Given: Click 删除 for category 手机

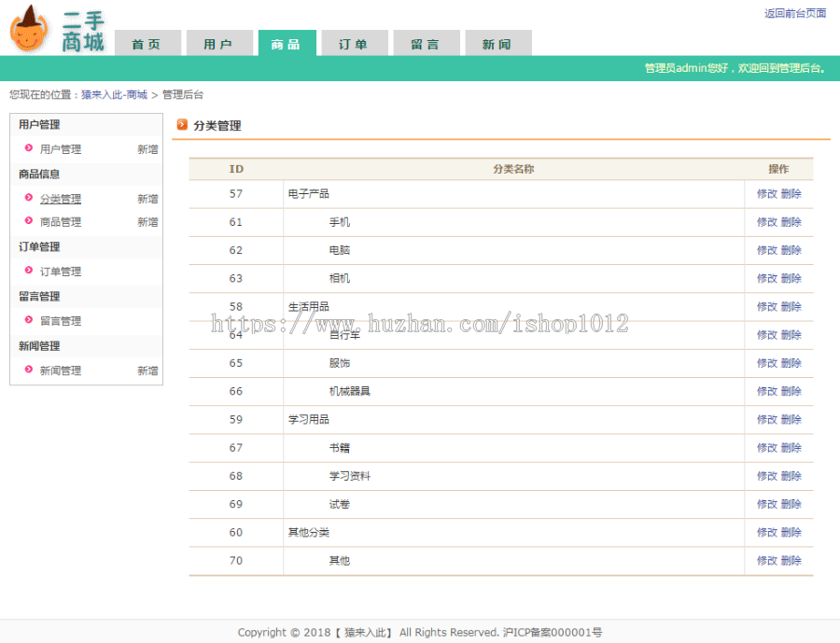Looking at the screenshot, I should (791, 222).
